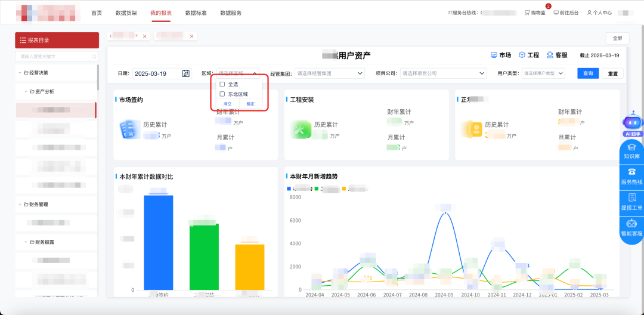Screen dimensions: 644x315
Task: Click the green wrench icon in 工程安装 card
Action: [301, 129]
